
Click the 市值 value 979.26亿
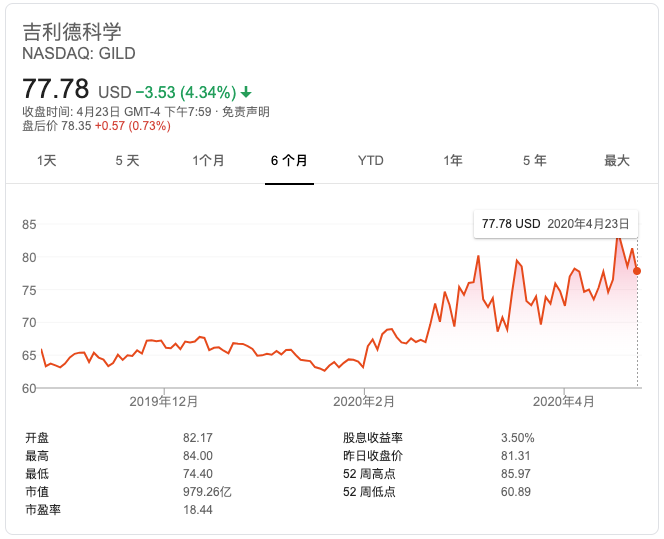[207, 492]
